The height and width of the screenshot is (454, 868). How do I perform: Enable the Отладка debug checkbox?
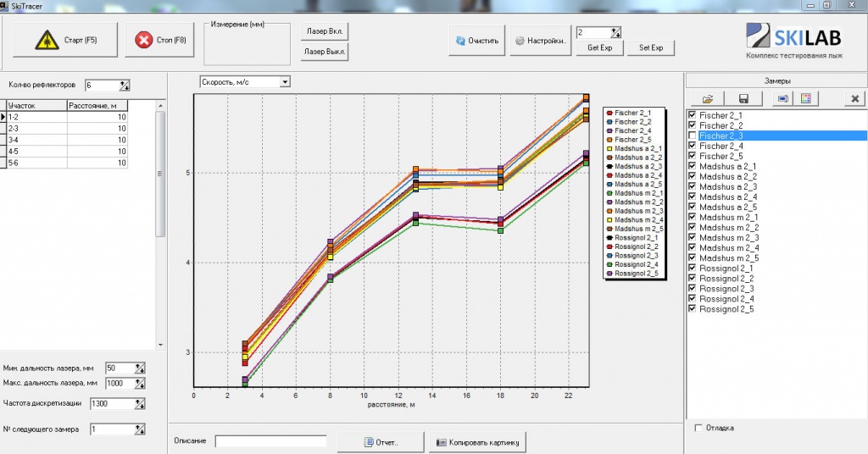coord(698,428)
